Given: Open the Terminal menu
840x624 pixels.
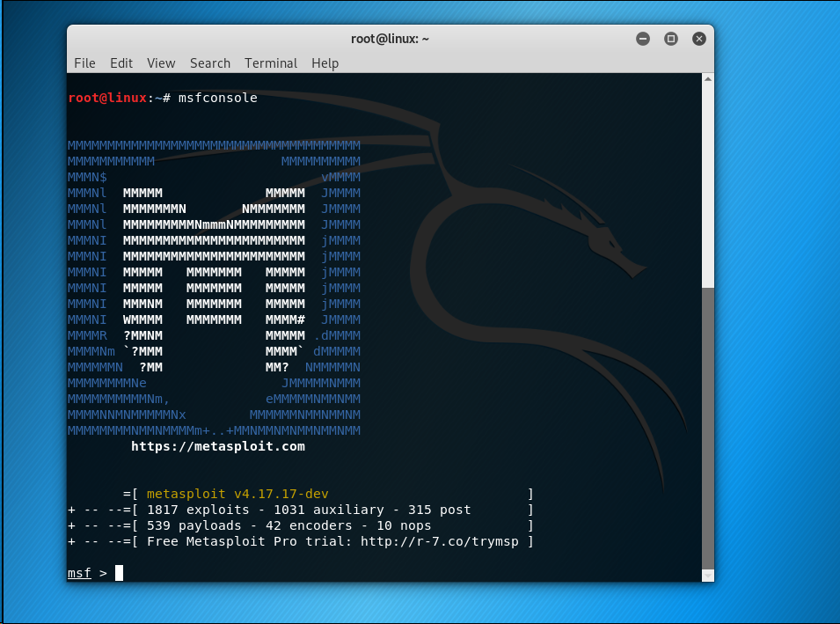Looking at the screenshot, I should (x=271, y=63).
